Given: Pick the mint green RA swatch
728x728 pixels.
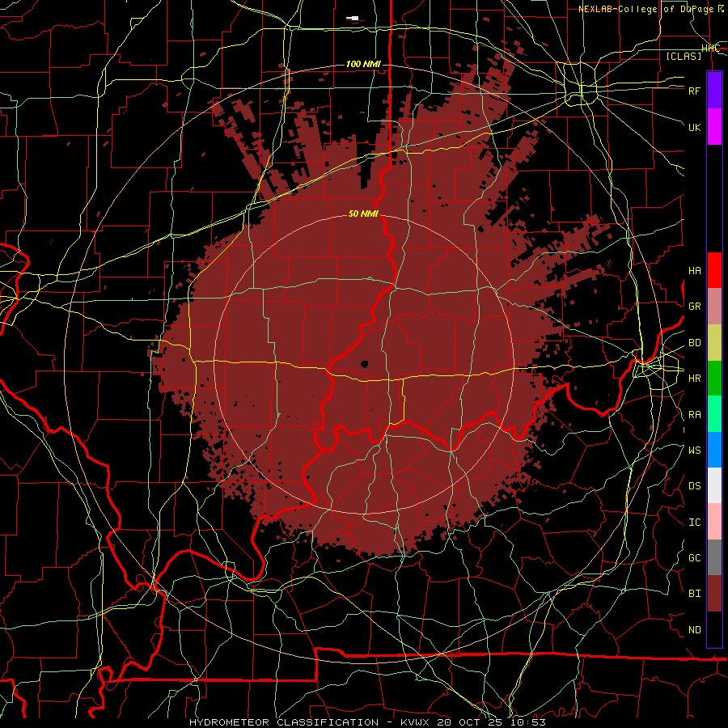Looking at the screenshot, I should tap(714, 414).
